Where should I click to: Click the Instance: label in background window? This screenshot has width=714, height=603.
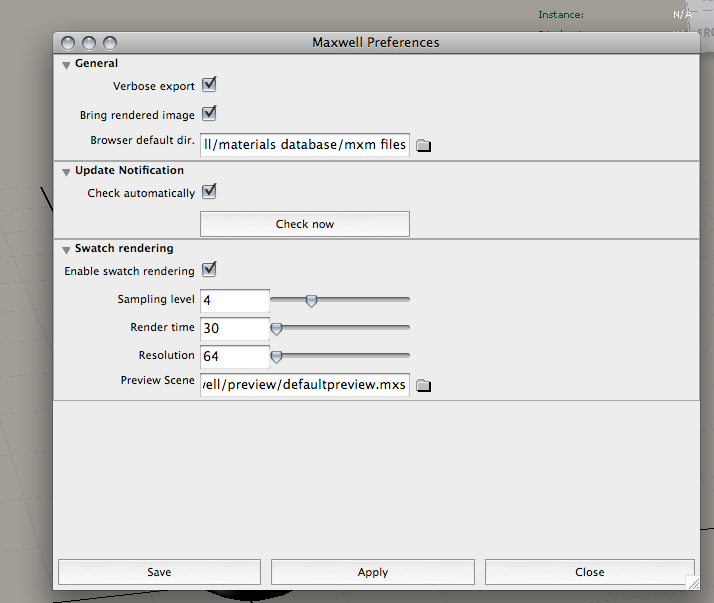[x=561, y=15]
